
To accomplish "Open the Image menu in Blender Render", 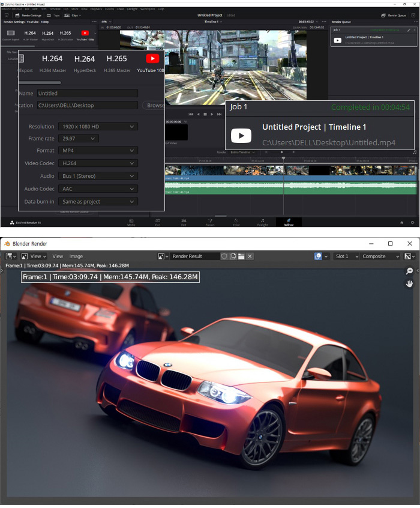I will coord(76,256).
